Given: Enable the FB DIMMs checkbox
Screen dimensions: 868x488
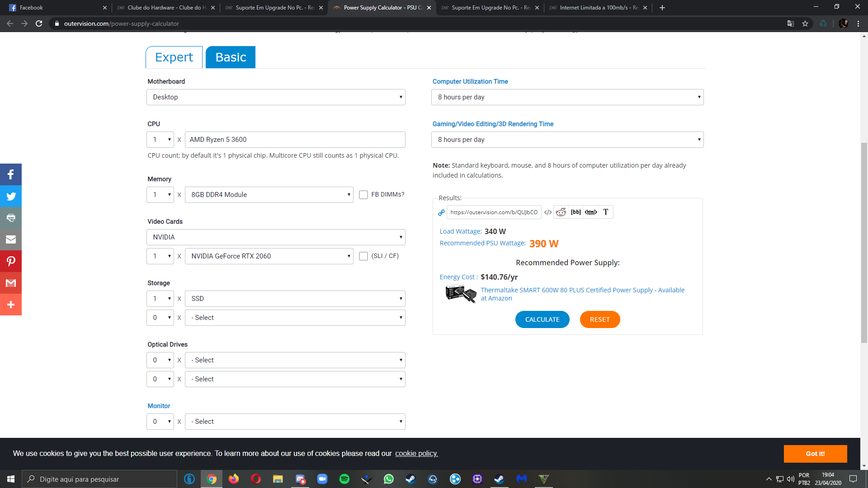Looking at the screenshot, I should (x=363, y=195).
